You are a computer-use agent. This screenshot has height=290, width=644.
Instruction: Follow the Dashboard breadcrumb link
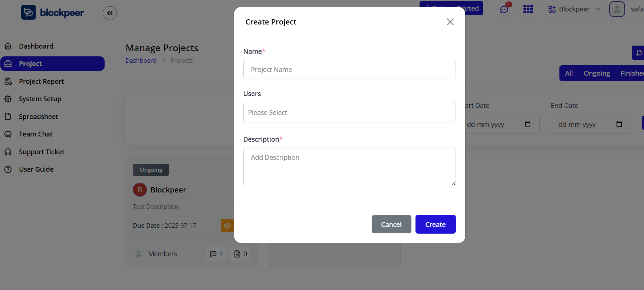pyautogui.click(x=141, y=60)
